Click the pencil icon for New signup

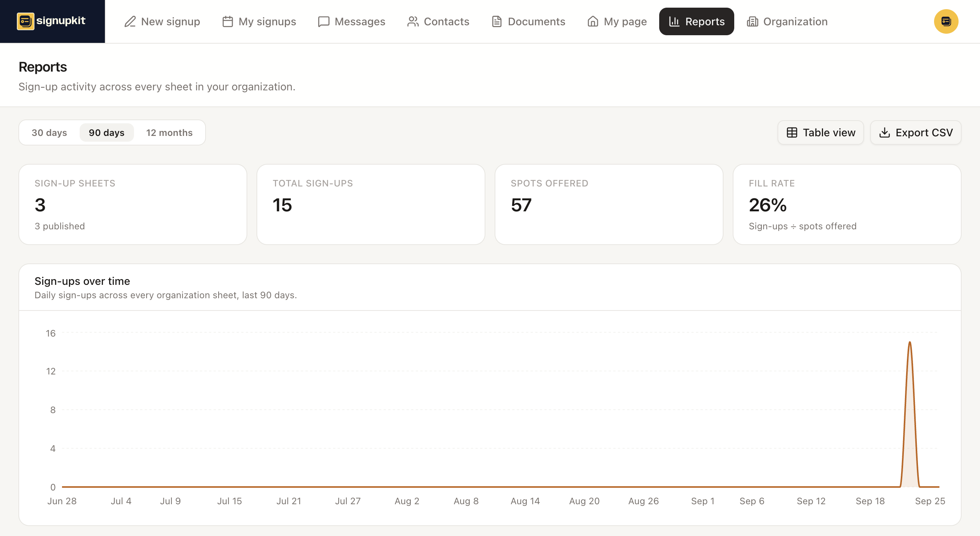130,21
